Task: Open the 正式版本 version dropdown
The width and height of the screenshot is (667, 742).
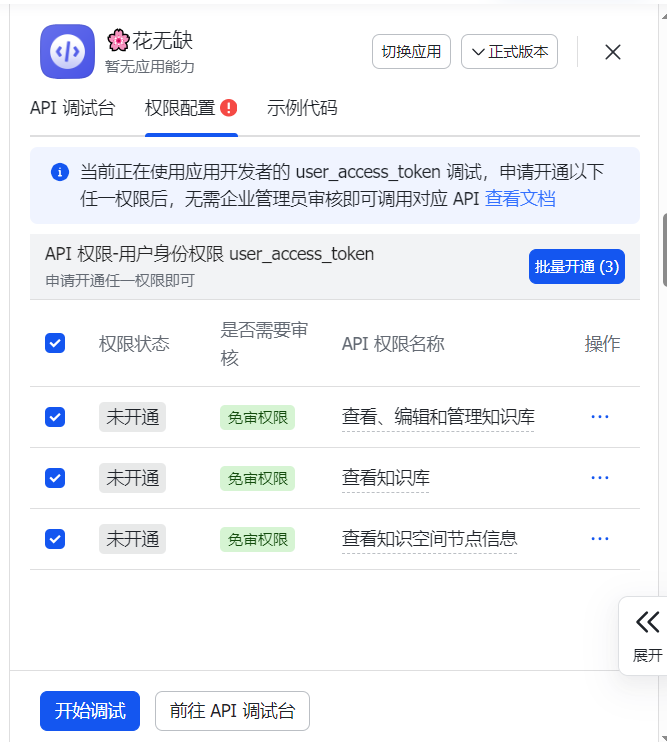Action: tap(509, 52)
